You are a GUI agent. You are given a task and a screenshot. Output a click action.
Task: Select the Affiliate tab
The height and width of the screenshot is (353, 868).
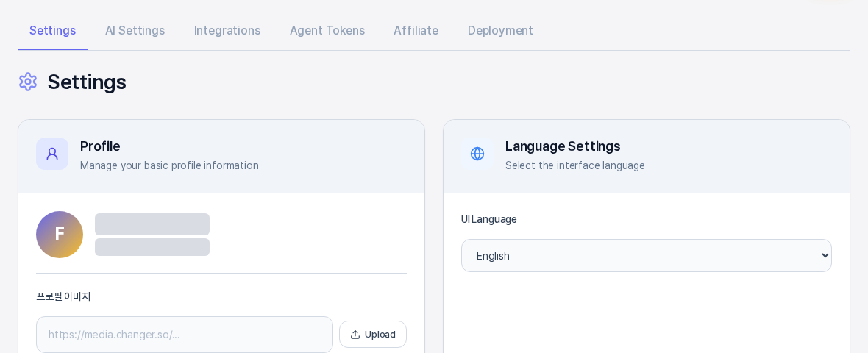416,30
